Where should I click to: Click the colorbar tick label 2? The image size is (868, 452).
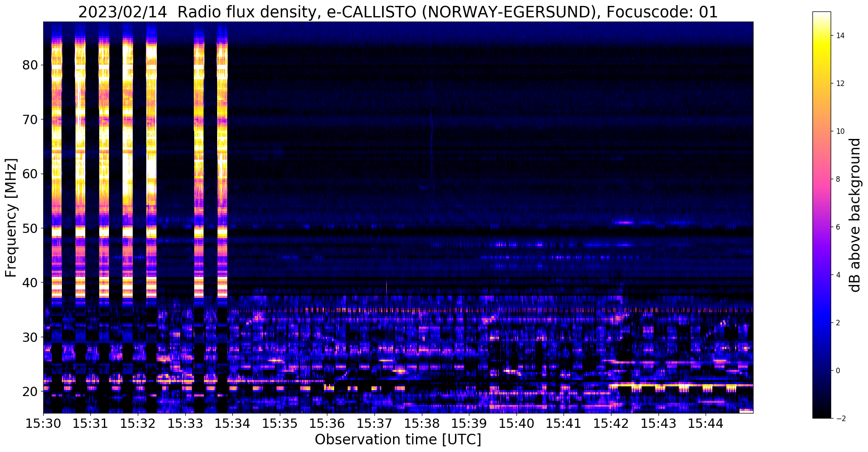[837, 323]
